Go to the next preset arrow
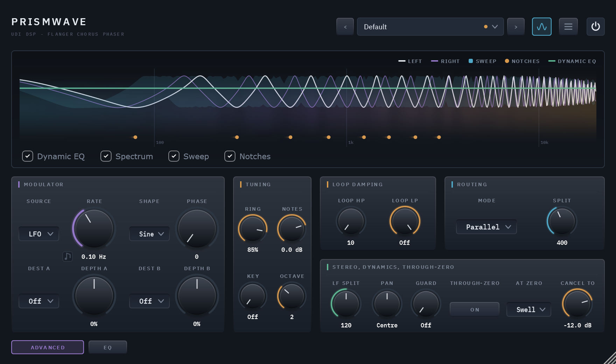The width and height of the screenshot is (616, 364). (516, 27)
